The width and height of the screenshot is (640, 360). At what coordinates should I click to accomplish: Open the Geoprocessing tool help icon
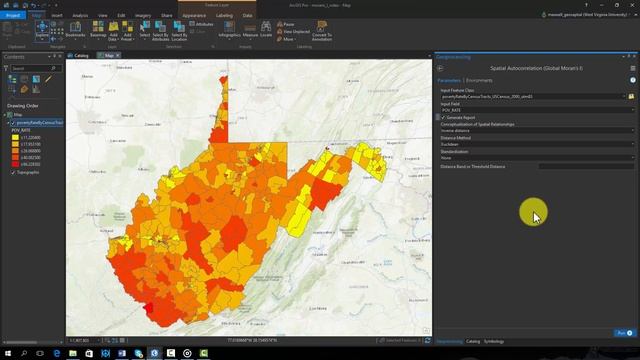(633, 80)
